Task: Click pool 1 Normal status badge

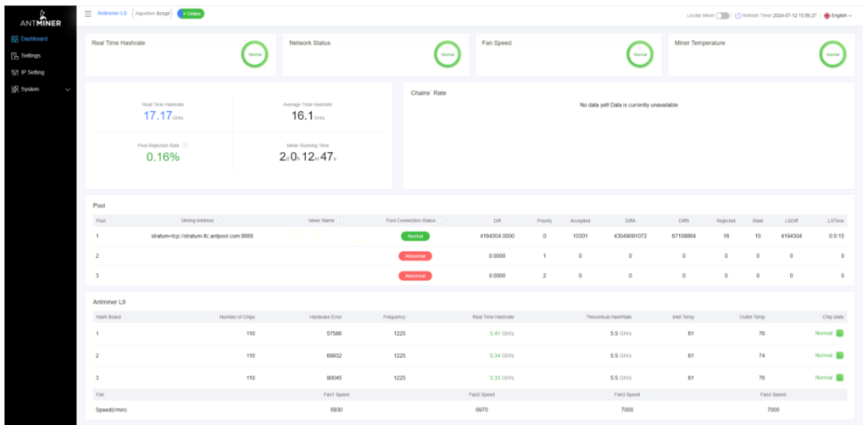Action: click(x=415, y=236)
